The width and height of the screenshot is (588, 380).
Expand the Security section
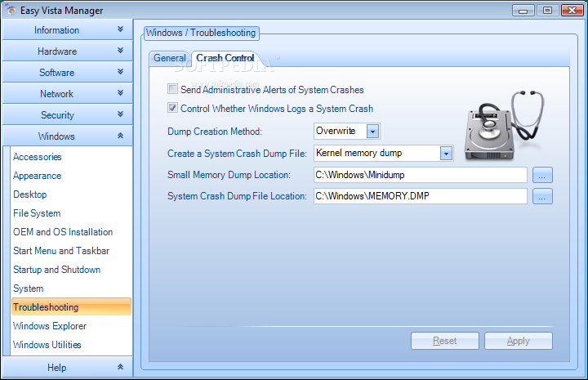68,114
